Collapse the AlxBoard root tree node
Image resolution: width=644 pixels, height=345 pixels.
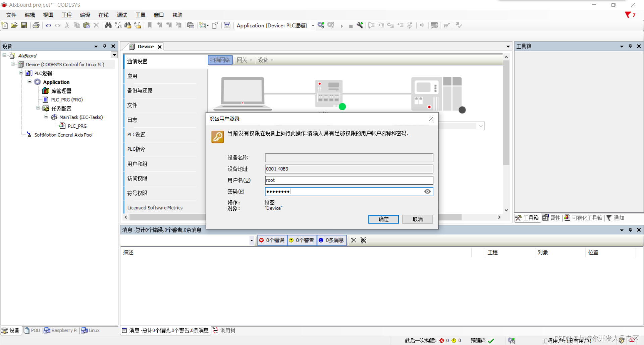pos(4,55)
